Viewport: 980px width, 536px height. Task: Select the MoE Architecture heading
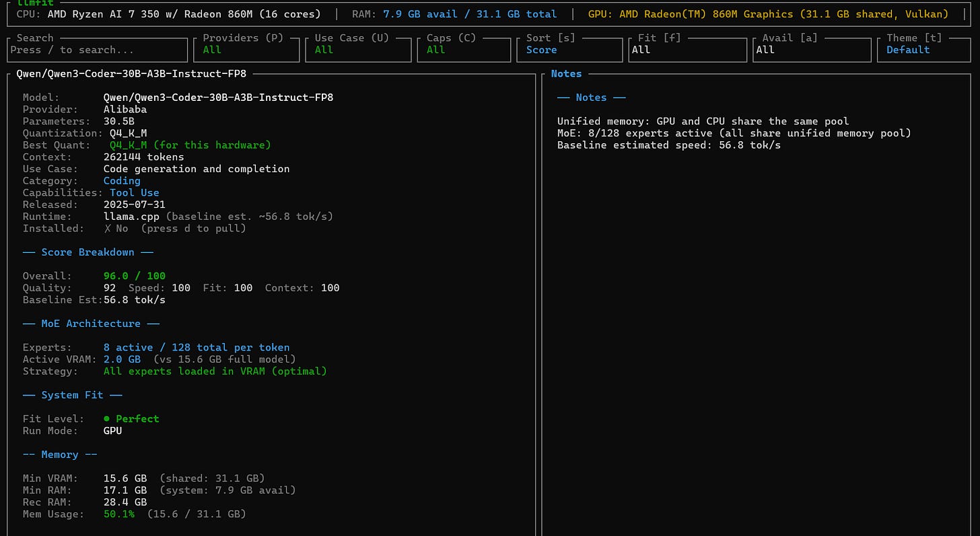point(91,323)
